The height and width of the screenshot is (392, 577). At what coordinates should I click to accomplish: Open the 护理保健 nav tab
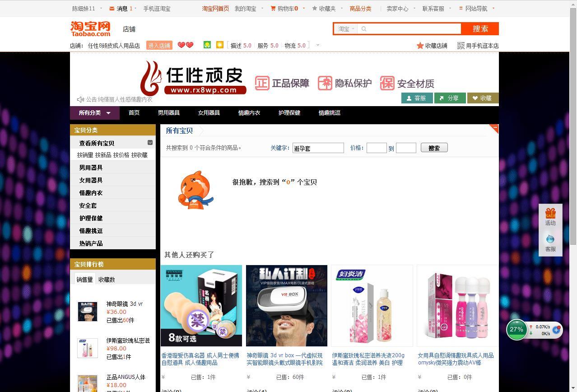pos(289,113)
